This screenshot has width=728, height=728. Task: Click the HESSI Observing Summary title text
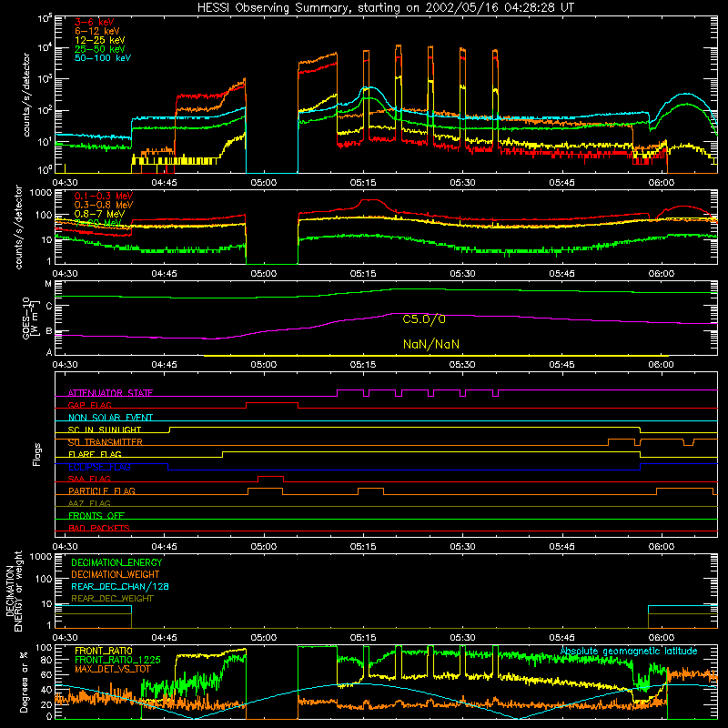(x=385, y=8)
